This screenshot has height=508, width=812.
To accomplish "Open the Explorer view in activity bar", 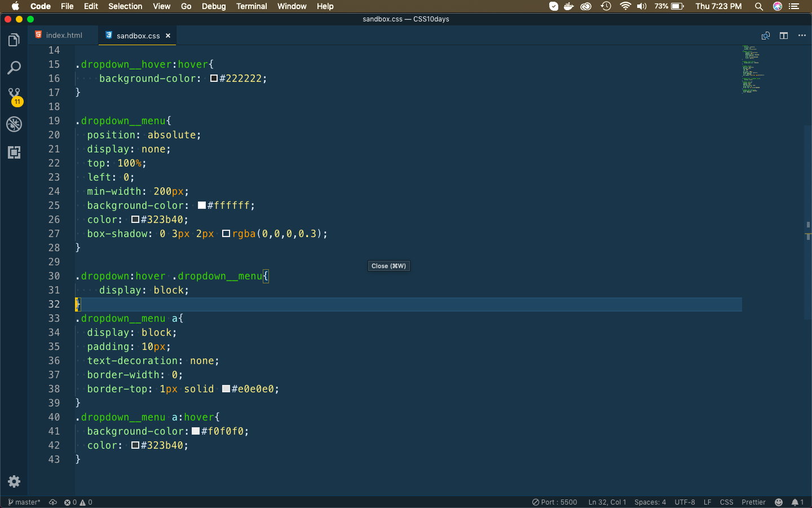I will (x=14, y=40).
